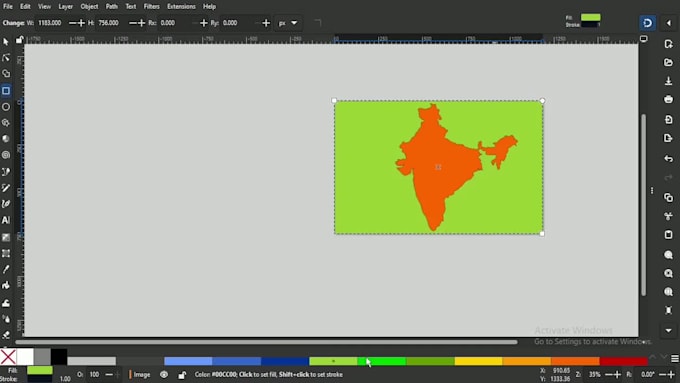The image size is (680, 383).
Task: Import a file into the document
Action: point(668,119)
